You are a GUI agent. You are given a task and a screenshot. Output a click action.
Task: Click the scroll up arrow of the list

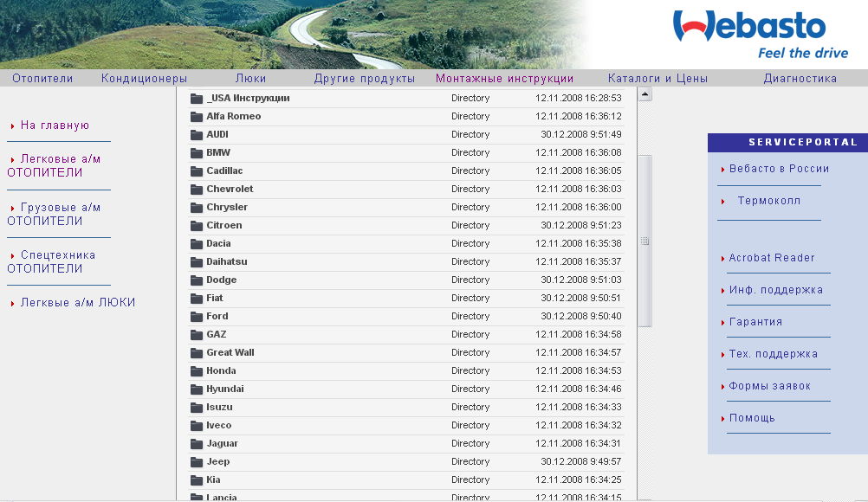click(645, 94)
